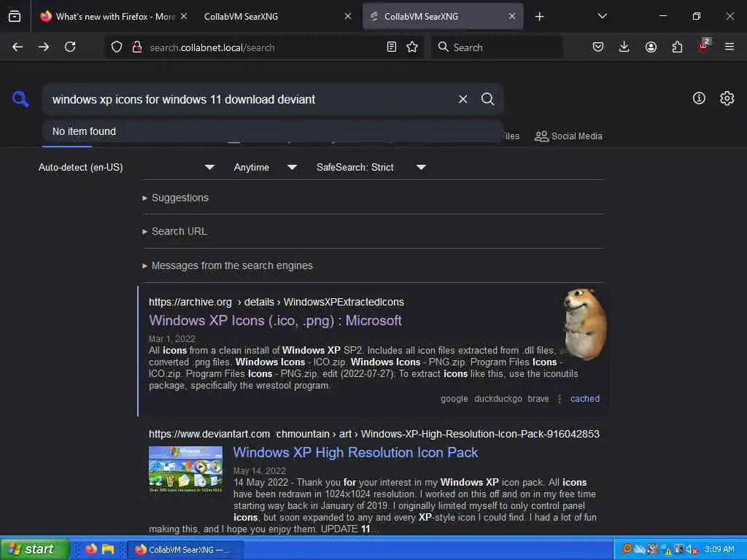Click the 'duckduckgo' engine label
The width and height of the screenshot is (747, 560).
[498, 399]
